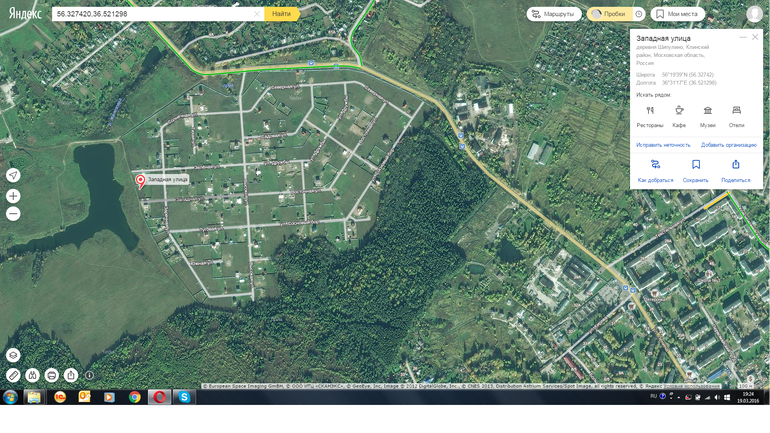Print the map using printer icon

tap(51, 375)
